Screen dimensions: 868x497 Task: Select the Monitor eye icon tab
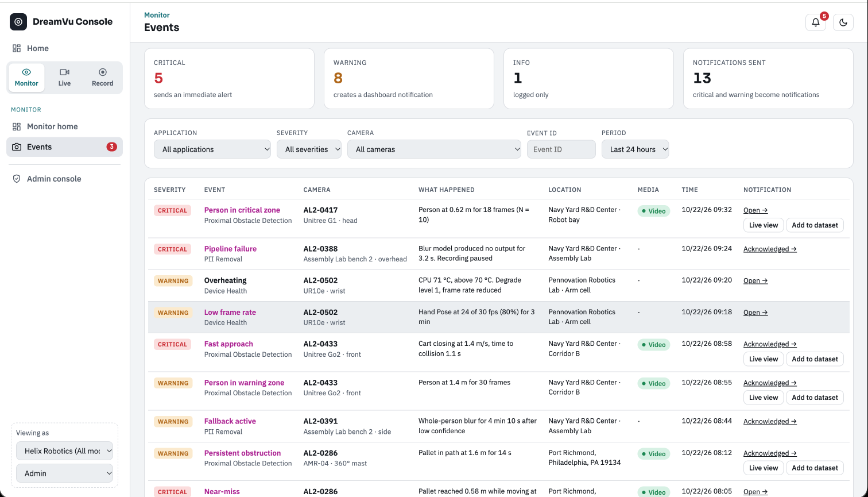[26, 77]
